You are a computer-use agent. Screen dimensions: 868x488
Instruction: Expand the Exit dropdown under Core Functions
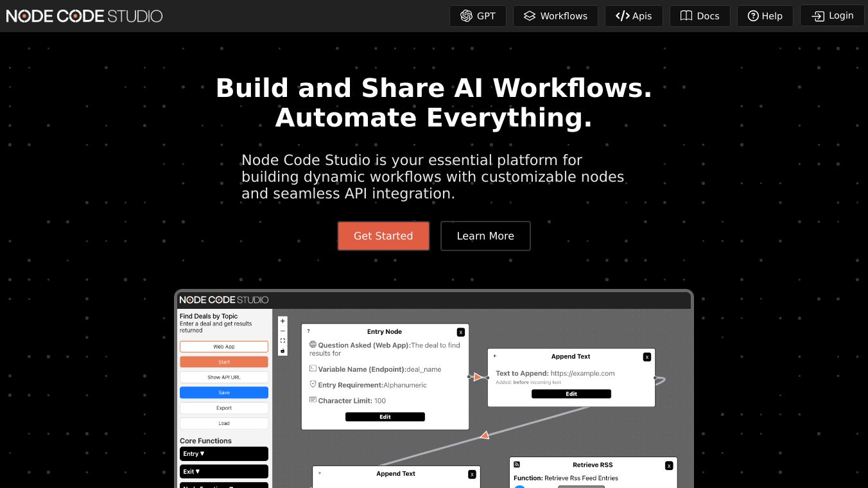(224, 471)
